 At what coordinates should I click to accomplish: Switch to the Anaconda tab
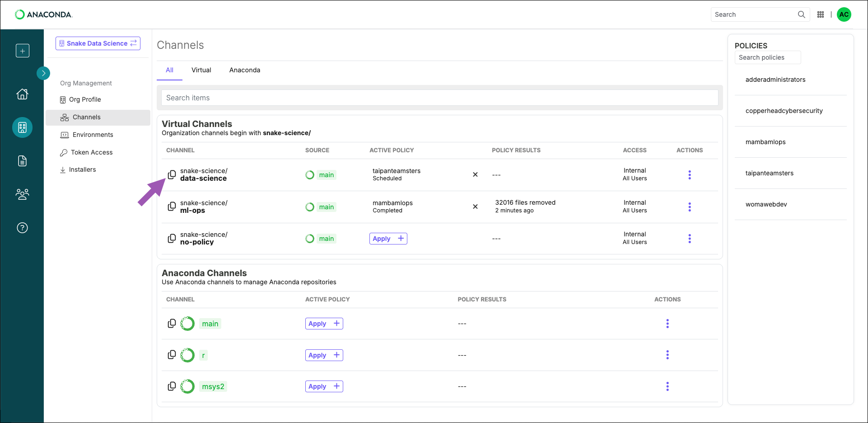[x=245, y=70]
